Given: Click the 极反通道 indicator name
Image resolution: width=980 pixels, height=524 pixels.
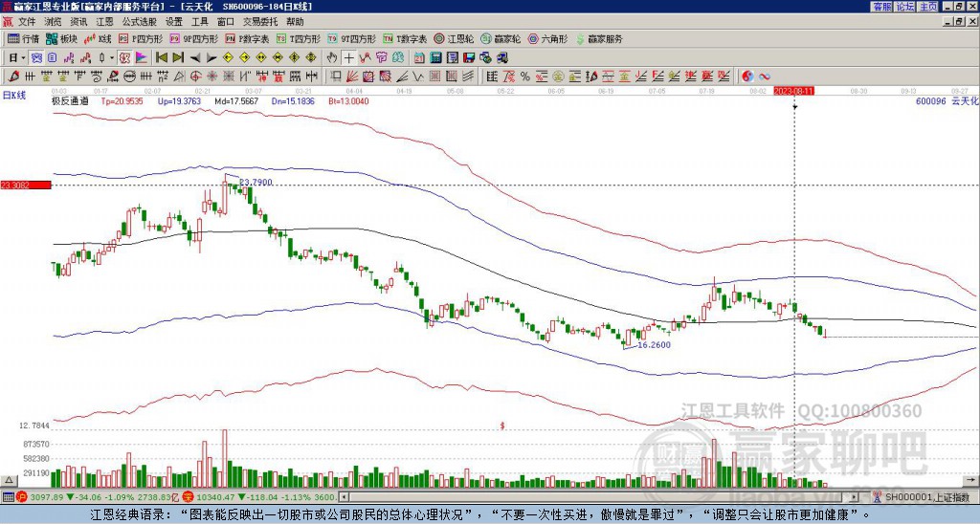Looking at the screenshot, I should [69, 100].
